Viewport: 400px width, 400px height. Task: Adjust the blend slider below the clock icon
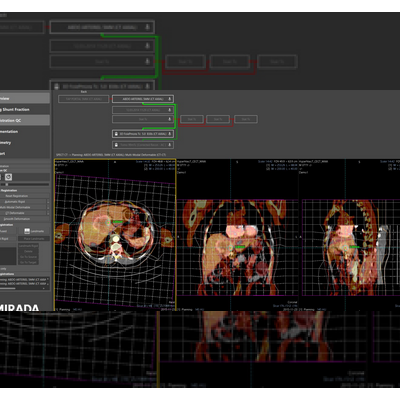(x=25, y=184)
